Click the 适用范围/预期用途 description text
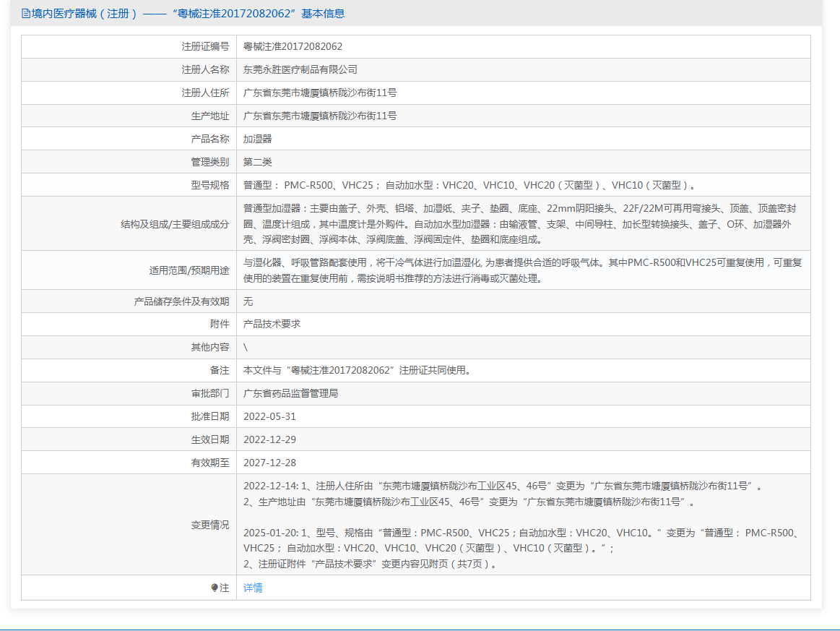 click(520, 270)
